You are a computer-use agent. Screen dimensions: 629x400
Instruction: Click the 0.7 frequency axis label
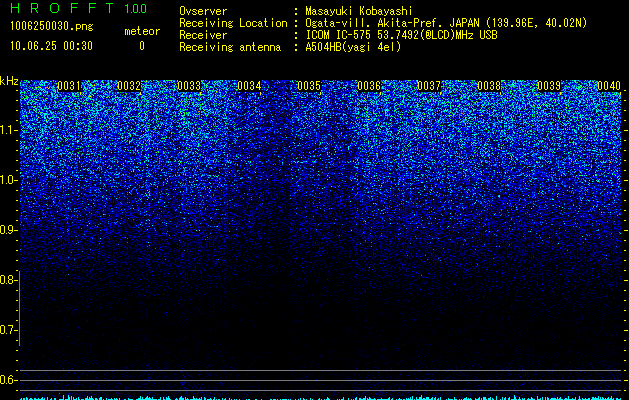coord(9,330)
